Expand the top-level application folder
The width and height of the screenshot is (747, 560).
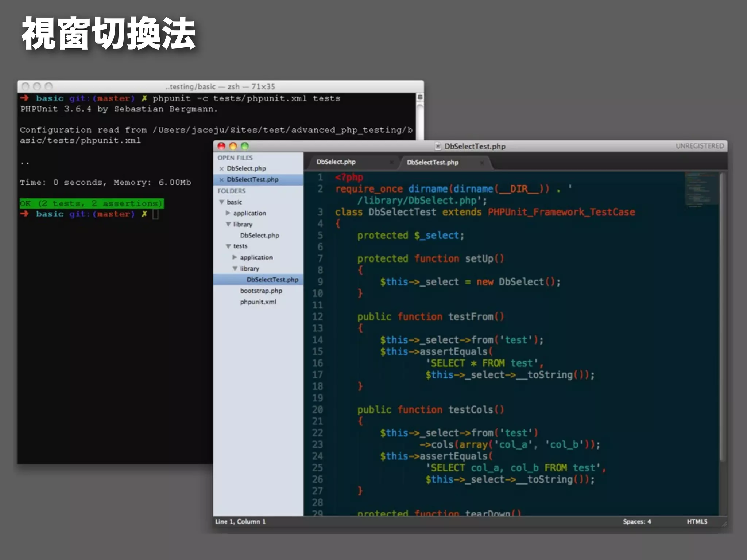(228, 213)
